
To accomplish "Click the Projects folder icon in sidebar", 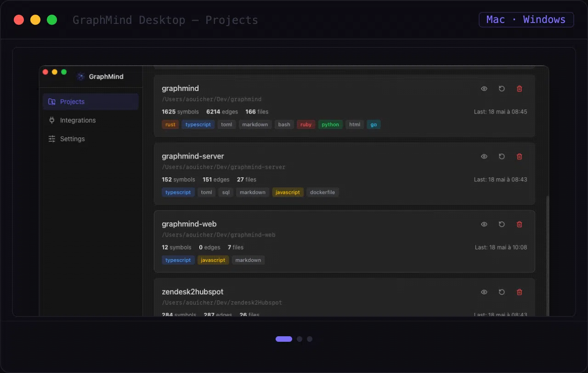I will click(x=52, y=102).
